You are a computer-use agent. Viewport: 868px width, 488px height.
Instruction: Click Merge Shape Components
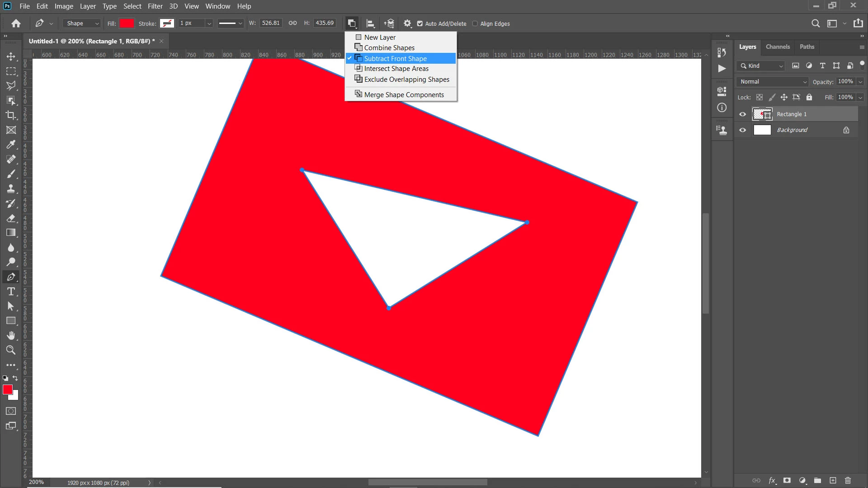click(404, 95)
